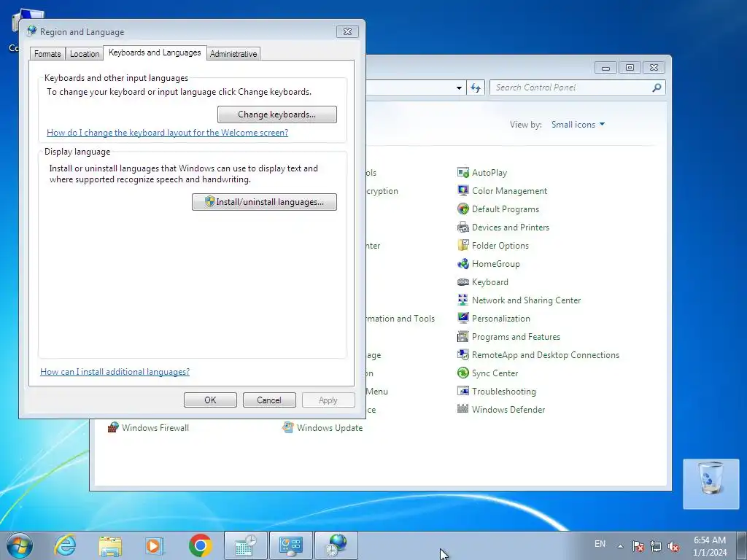Open Windows Explorer from taskbar
The image size is (747, 560).
(110, 545)
